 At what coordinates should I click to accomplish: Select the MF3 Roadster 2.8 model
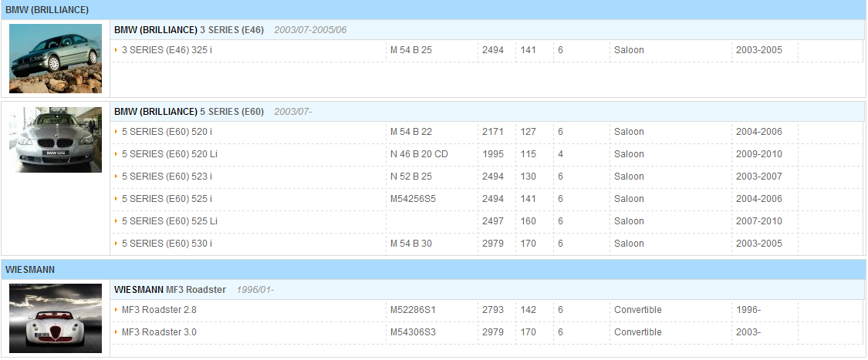click(x=159, y=310)
